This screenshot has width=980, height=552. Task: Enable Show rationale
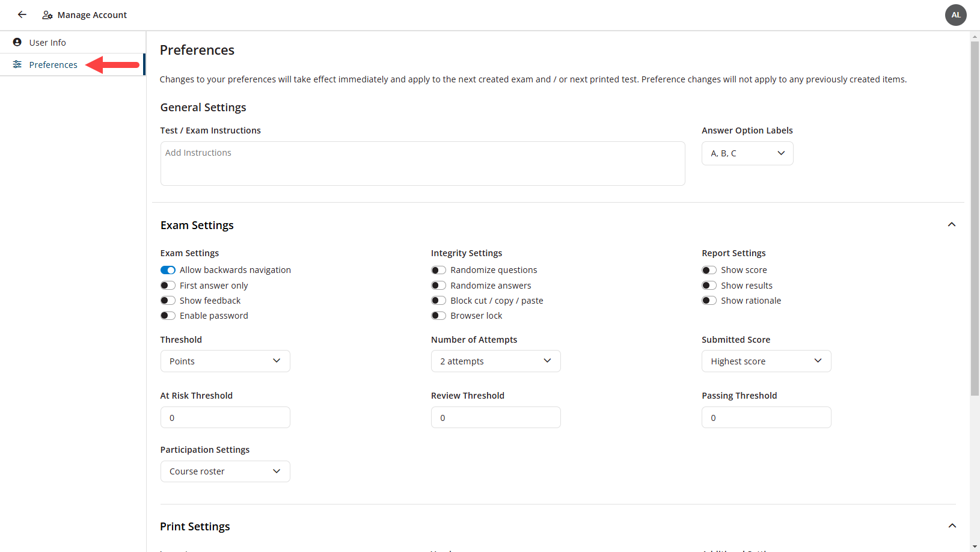(x=709, y=300)
